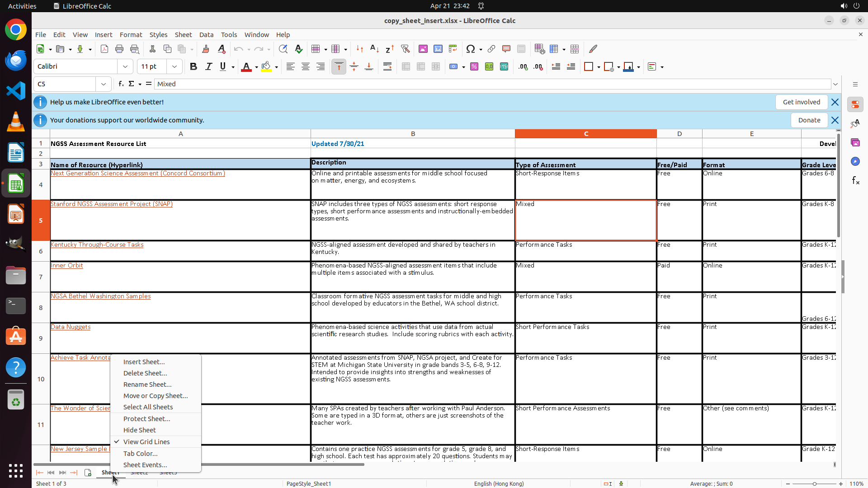The width and height of the screenshot is (868, 488).
Task: Choose Rename Sheet... from context menu
Action: click(147, 385)
